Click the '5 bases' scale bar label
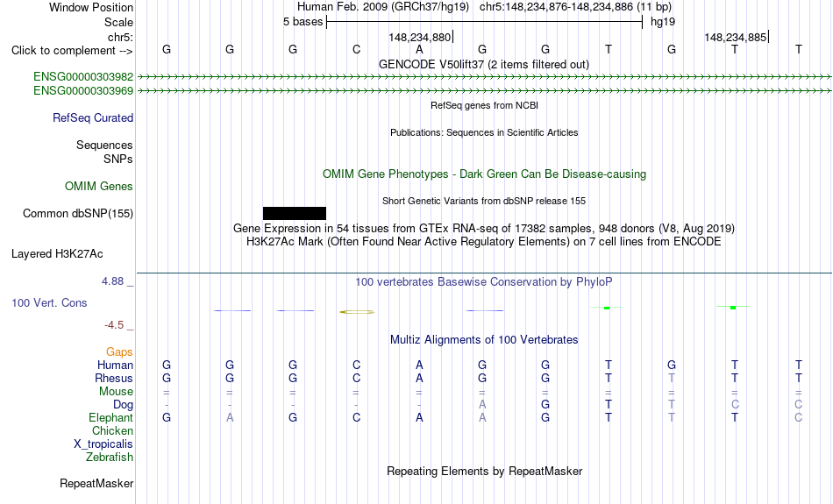Screen dimensions: 833x504 [303, 22]
